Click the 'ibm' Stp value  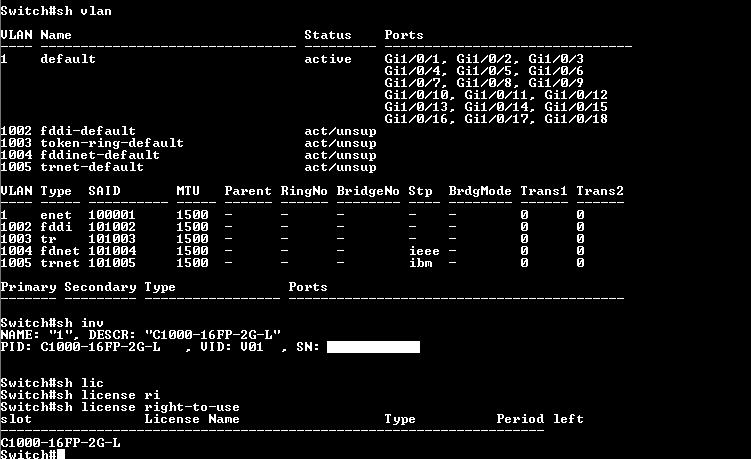421,263
